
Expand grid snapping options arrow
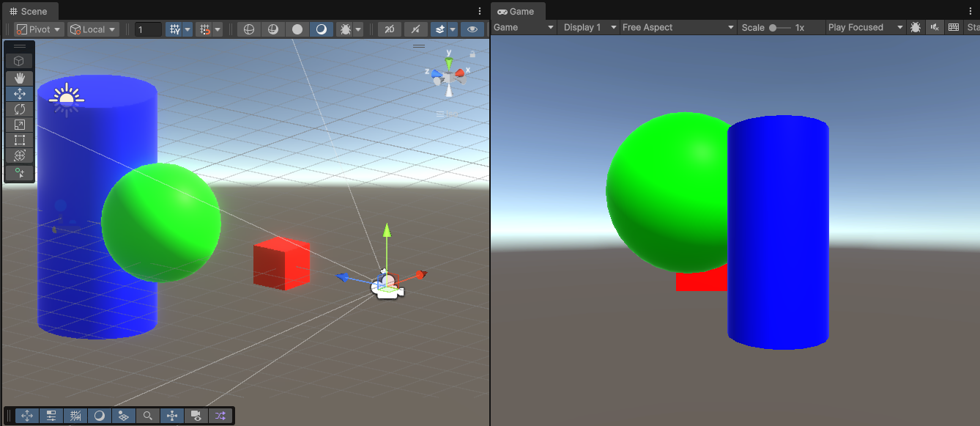point(218,29)
